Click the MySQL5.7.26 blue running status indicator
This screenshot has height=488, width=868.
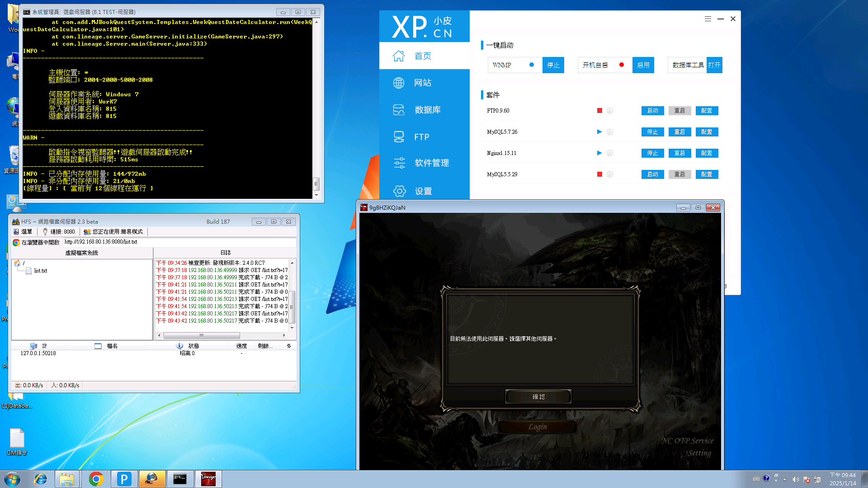pos(599,132)
